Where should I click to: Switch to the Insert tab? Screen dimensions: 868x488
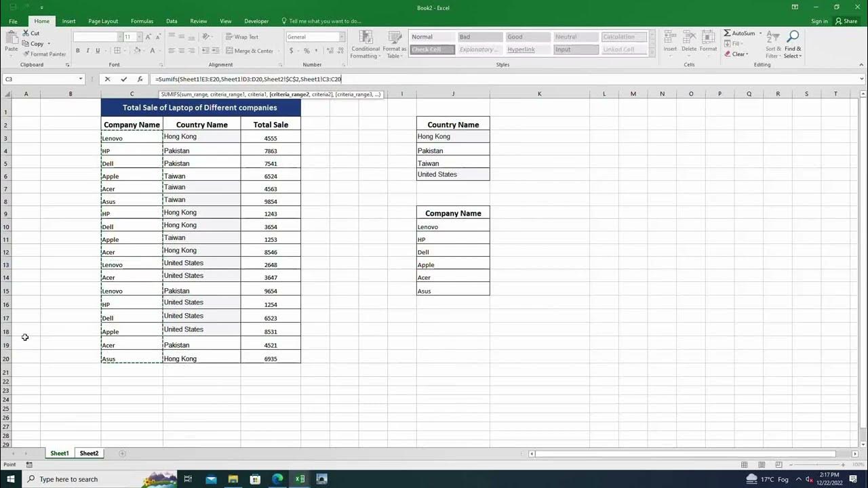pos(68,21)
